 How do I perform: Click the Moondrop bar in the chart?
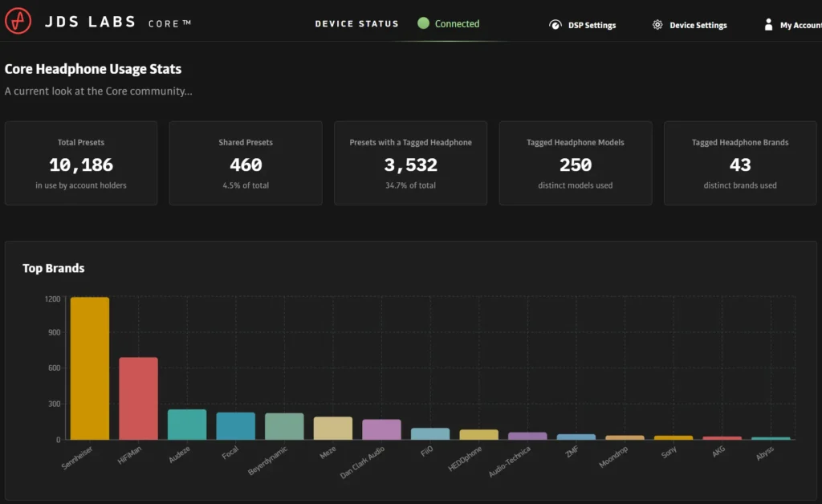tap(625, 437)
